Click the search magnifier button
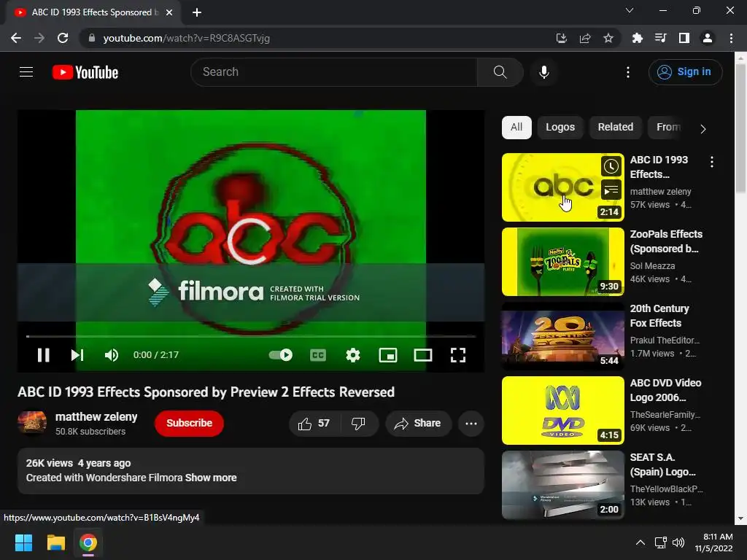 (x=500, y=72)
